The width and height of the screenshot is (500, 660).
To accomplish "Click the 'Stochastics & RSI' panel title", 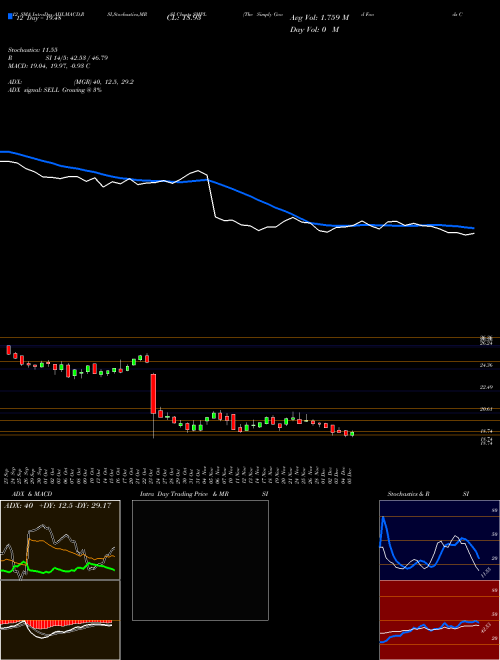I will coord(428,494).
